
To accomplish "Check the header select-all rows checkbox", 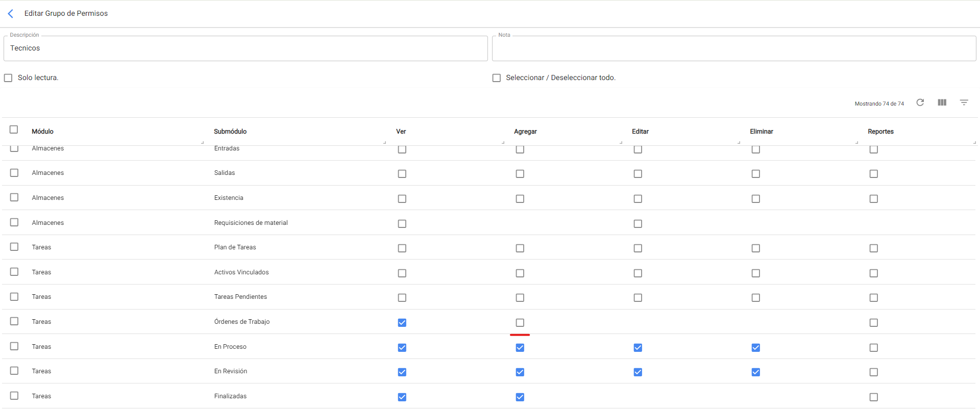I will click(14, 130).
